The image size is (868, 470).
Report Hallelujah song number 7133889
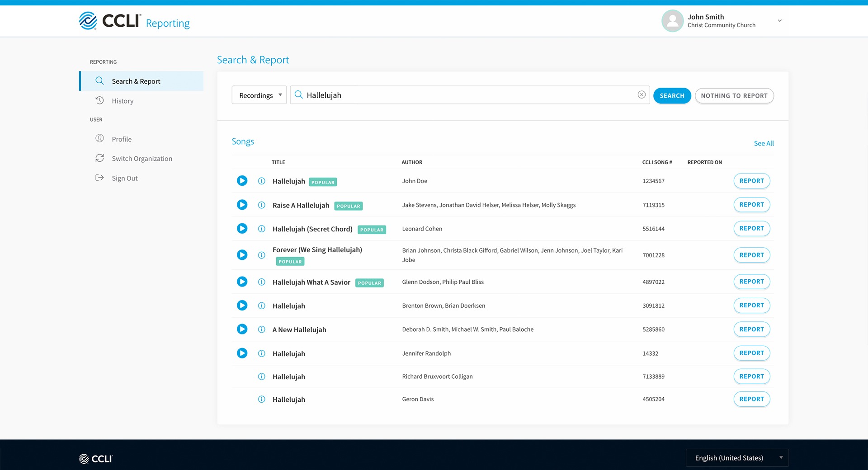coord(751,376)
